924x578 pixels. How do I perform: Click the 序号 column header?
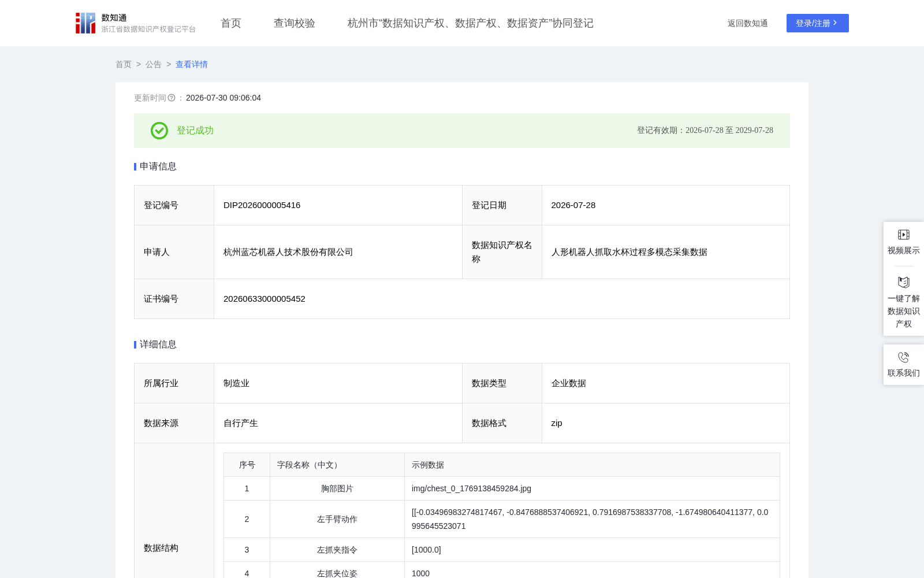tap(247, 465)
